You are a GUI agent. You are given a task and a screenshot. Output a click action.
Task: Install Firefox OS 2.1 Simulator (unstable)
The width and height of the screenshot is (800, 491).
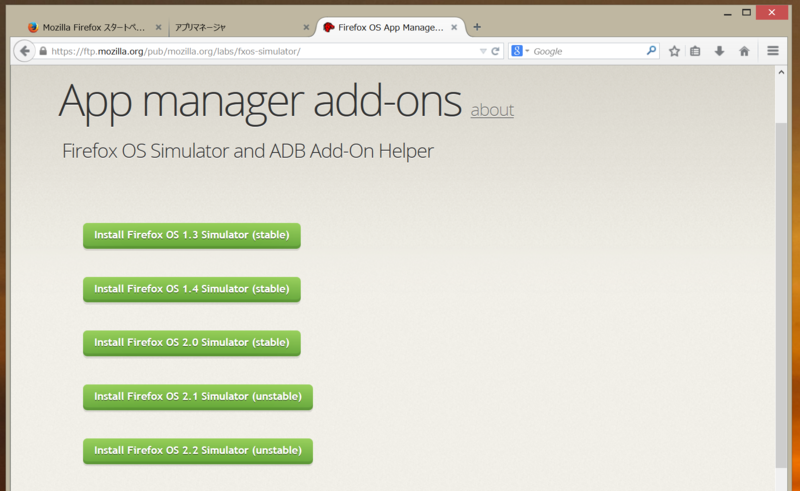click(x=198, y=397)
